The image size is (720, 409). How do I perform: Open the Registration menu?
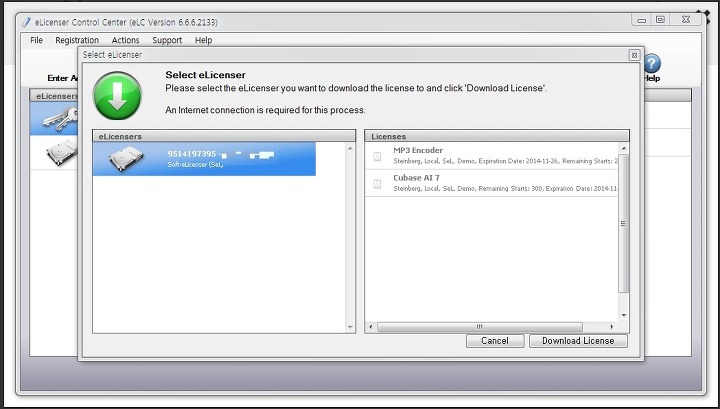pyautogui.click(x=77, y=40)
